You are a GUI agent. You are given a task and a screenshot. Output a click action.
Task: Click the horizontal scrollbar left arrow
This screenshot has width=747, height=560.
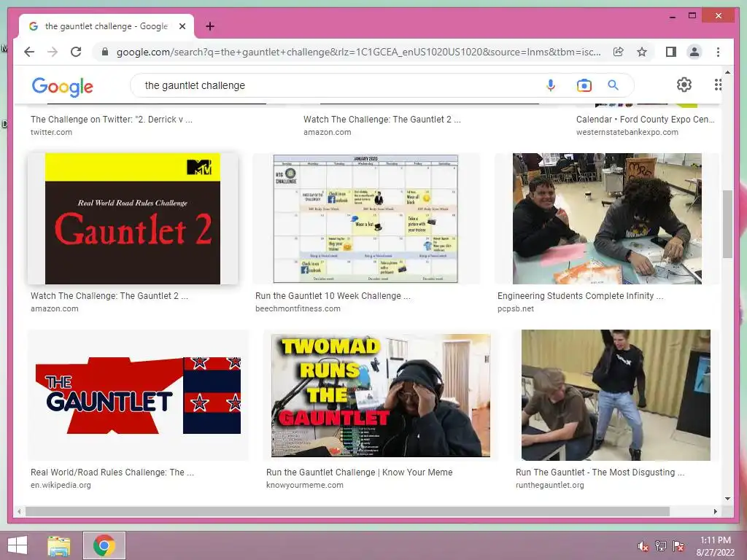point(19,511)
